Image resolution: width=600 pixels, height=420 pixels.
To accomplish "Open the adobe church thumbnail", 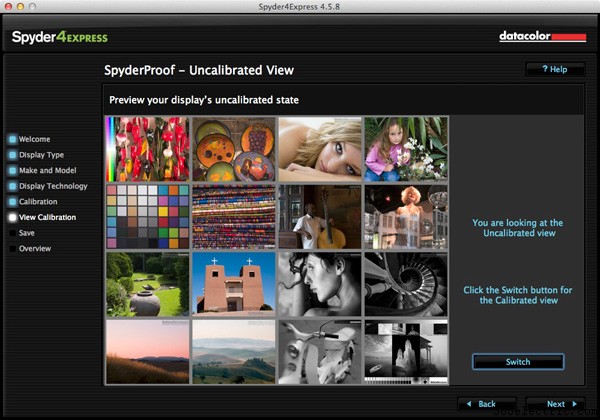I will (x=234, y=284).
